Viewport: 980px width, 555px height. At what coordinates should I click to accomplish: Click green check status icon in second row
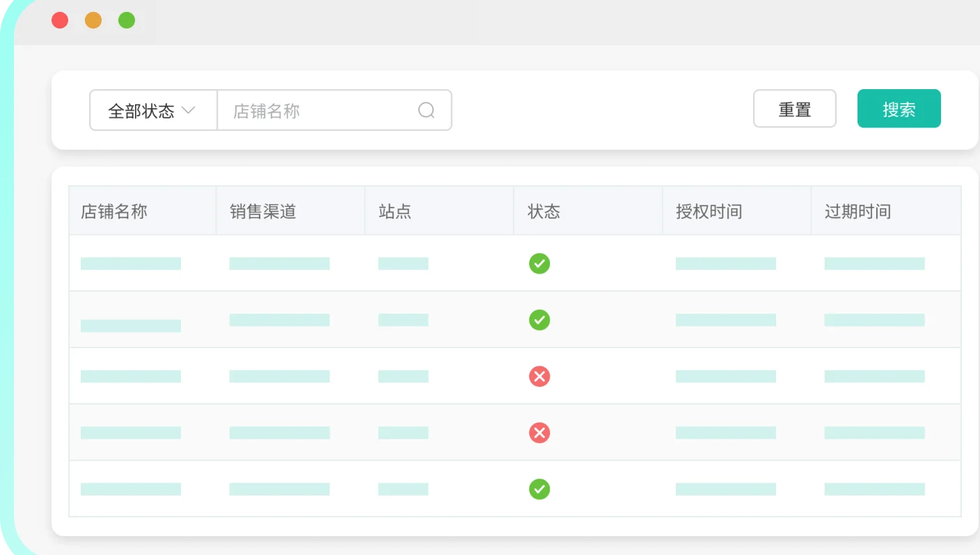click(x=539, y=320)
